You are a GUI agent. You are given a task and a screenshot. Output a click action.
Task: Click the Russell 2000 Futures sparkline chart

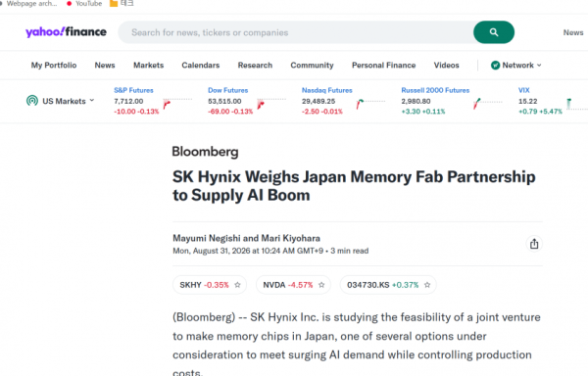pyautogui.click(x=487, y=104)
